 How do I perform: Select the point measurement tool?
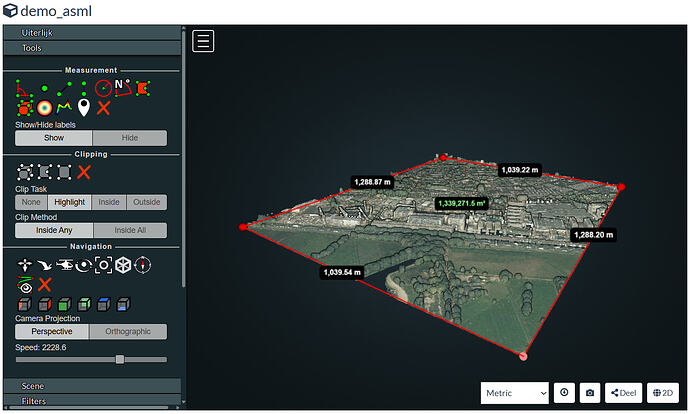click(44, 88)
